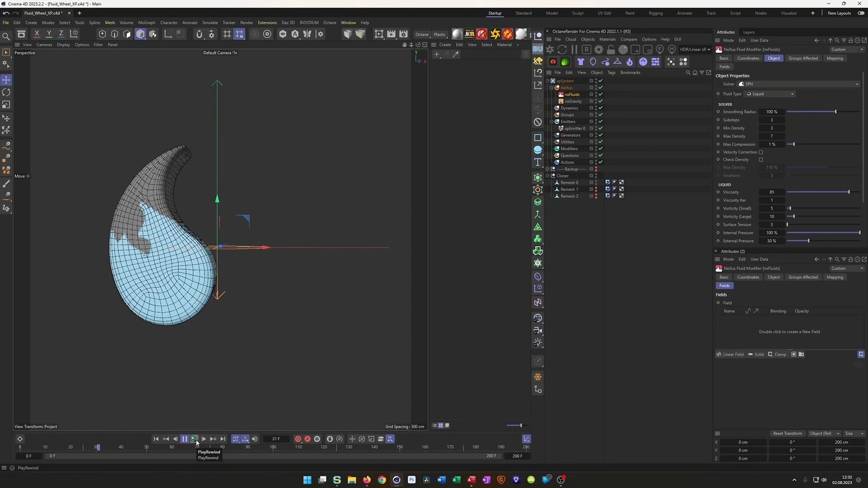The image size is (868, 488).
Task: Click the Linear Field button
Action: coord(730,354)
